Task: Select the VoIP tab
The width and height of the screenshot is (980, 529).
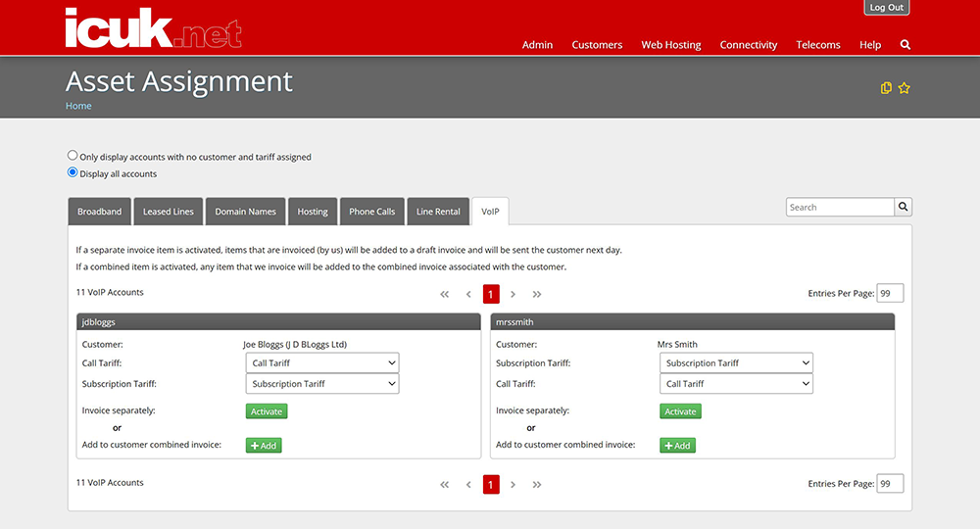Action: 490,212
